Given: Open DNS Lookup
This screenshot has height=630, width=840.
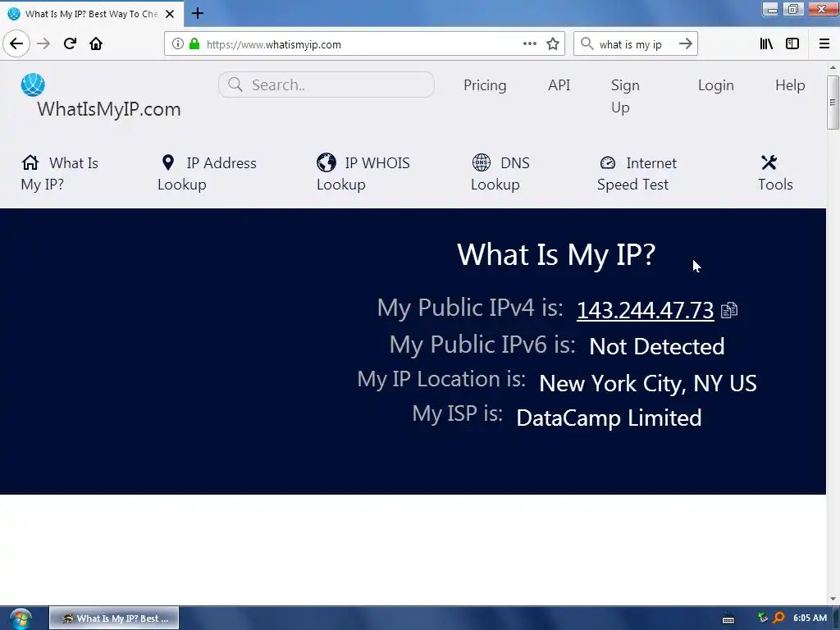Looking at the screenshot, I should point(500,174).
